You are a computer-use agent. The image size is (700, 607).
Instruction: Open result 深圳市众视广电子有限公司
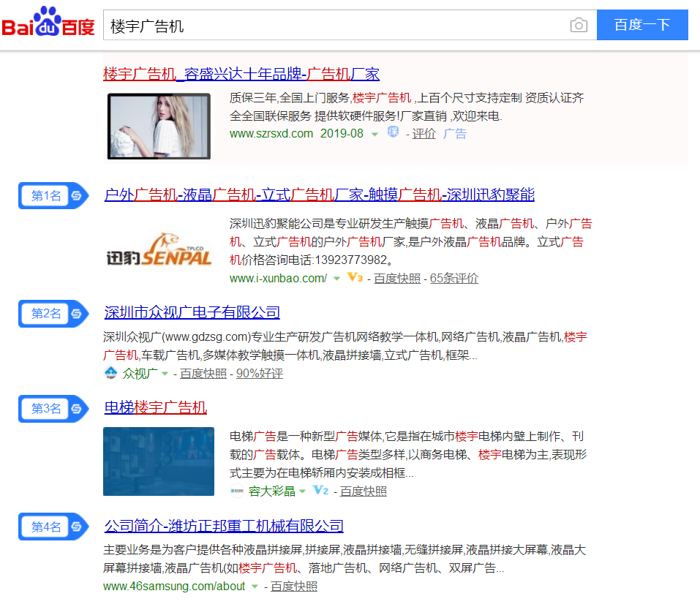click(x=192, y=312)
